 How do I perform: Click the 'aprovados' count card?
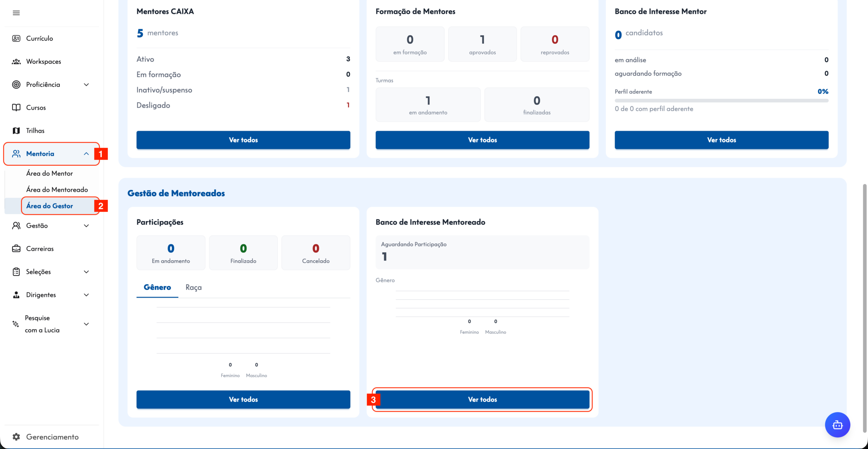[x=482, y=44]
